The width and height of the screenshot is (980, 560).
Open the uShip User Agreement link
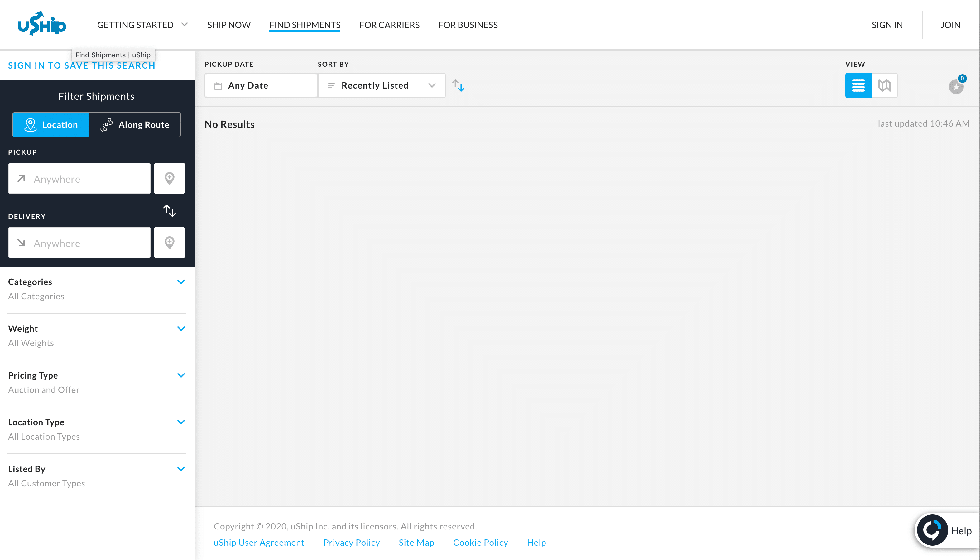(259, 543)
